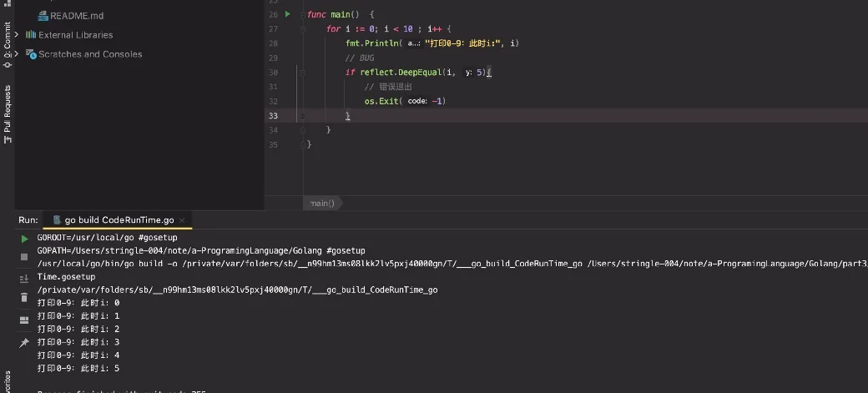This screenshot has width=868, height=393.
Task: Click output line '此时i: 5'
Action: click(x=78, y=368)
